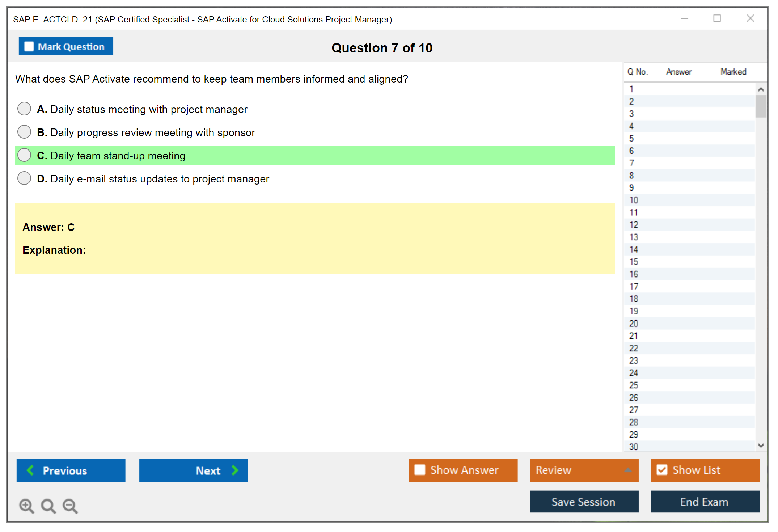Image resolution: width=778 pixels, height=532 pixels.
Task: Click the zoom in magnifier icon
Action: point(26,506)
